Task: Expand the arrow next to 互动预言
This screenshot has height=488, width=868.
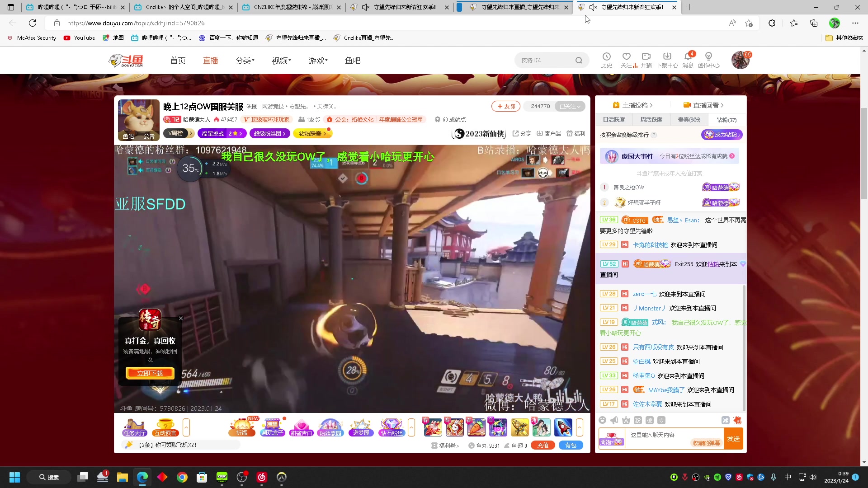Action: pos(186,427)
